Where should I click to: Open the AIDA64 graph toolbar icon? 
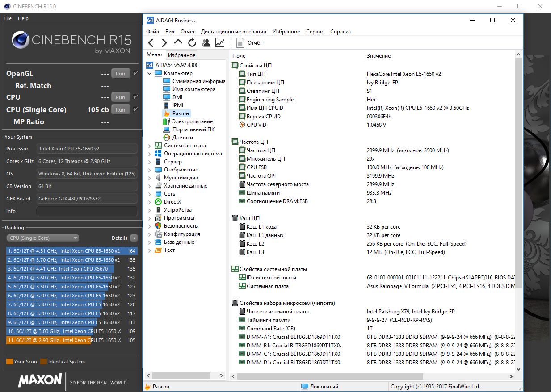(220, 43)
